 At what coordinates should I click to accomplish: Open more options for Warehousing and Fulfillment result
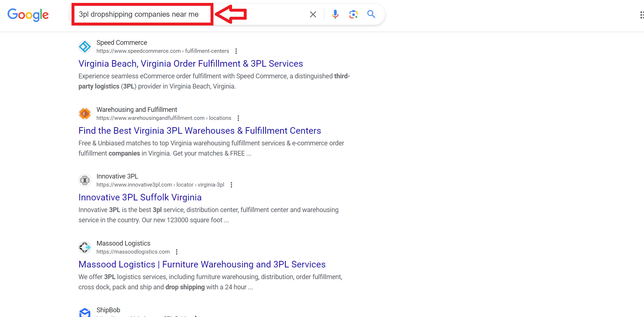pyautogui.click(x=238, y=118)
